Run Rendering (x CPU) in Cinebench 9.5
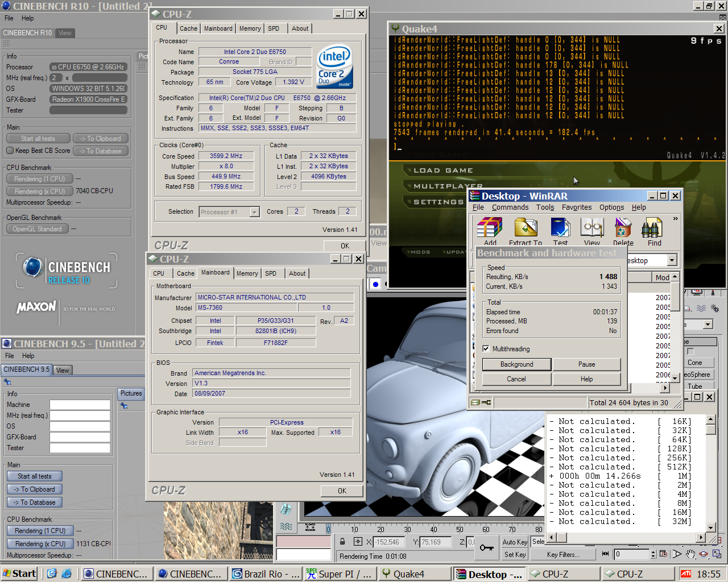This screenshot has height=582, width=728. click(x=40, y=544)
